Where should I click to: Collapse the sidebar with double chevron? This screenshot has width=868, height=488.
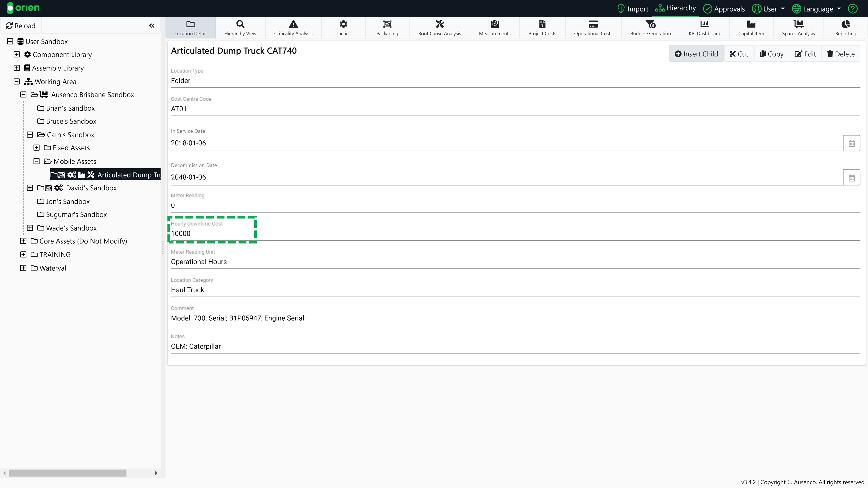pyautogui.click(x=152, y=26)
